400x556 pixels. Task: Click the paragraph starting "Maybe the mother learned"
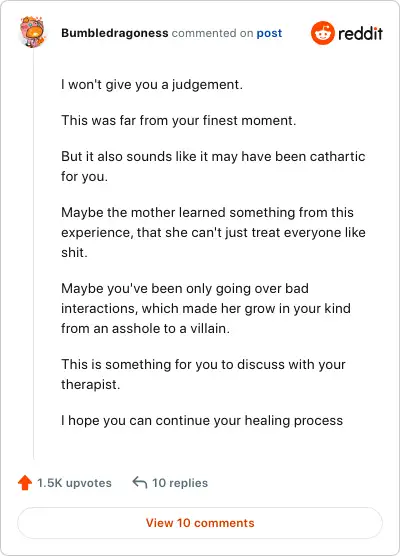(213, 232)
